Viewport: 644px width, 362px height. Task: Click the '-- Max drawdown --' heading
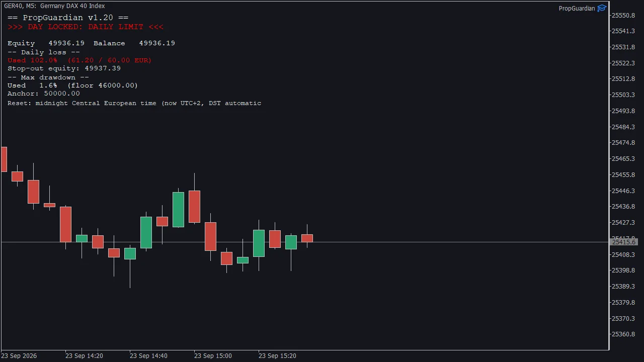tap(48, 77)
